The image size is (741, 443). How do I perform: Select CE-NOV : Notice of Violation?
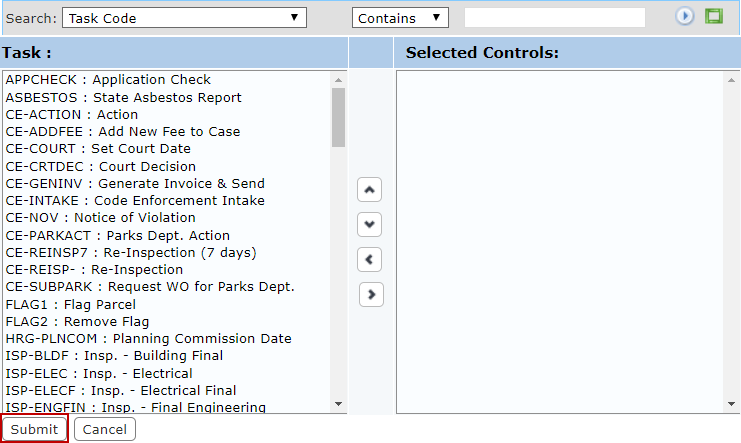[x=101, y=217]
